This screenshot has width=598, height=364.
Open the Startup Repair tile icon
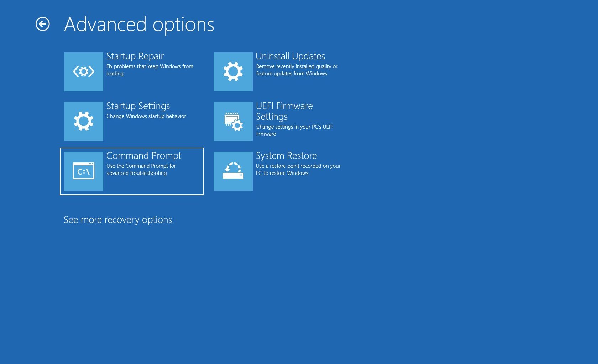coord(84,72)
